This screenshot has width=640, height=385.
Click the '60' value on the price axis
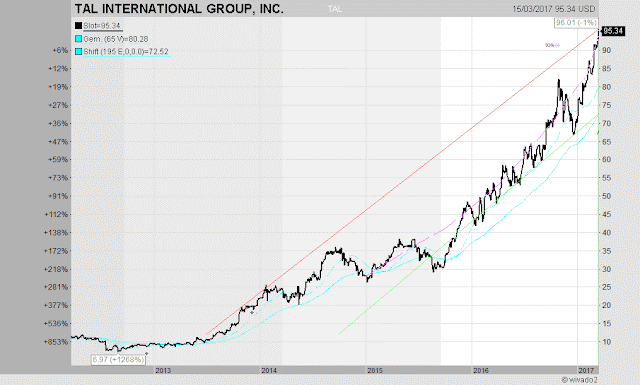click(x=607, y=160)
